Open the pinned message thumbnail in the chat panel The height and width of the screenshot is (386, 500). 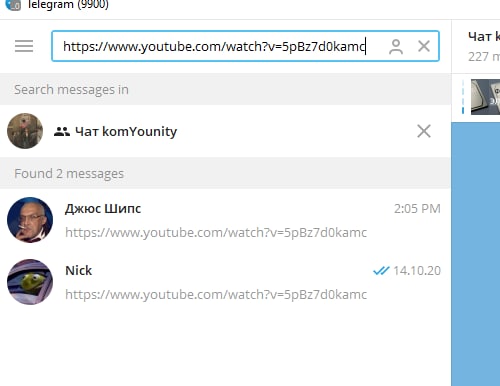[485, 97]
